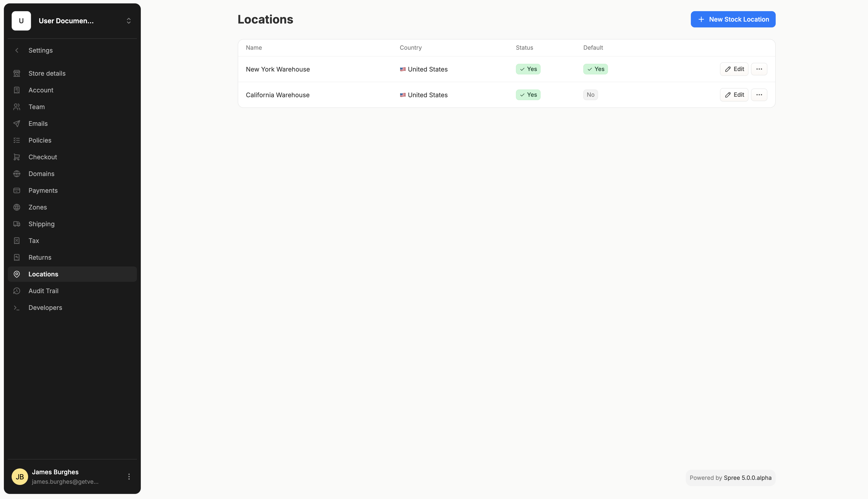The image size is (868, 499).
Task: Click the Store details shop icon
Action: pyautogui.click(x=16, y=73)
